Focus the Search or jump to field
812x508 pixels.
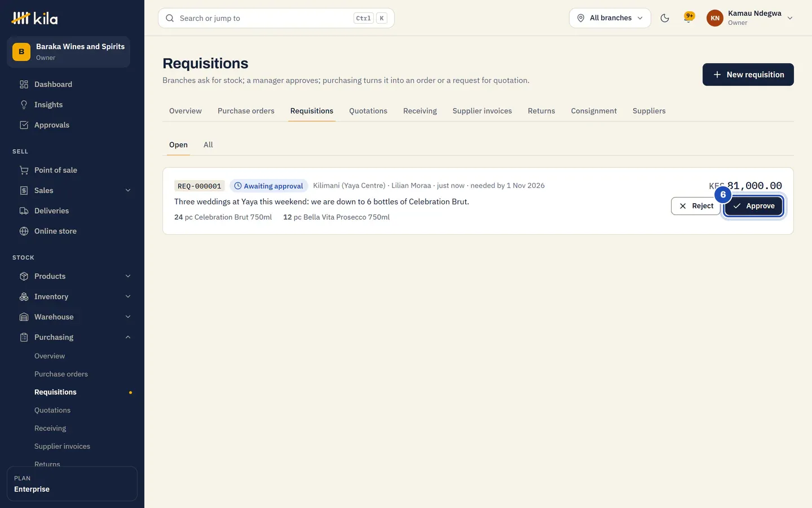click(276, 18)
